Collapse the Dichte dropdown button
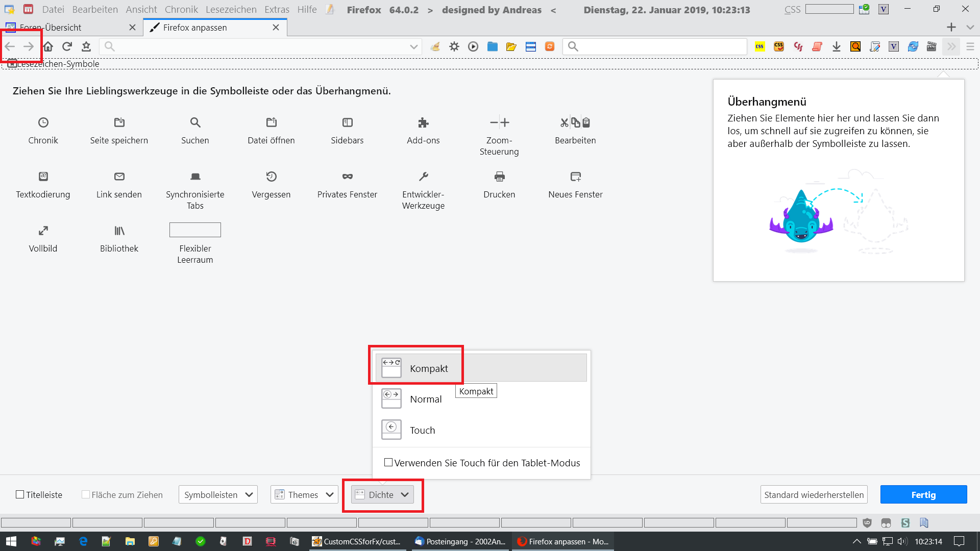 click(x=382, y=494)
